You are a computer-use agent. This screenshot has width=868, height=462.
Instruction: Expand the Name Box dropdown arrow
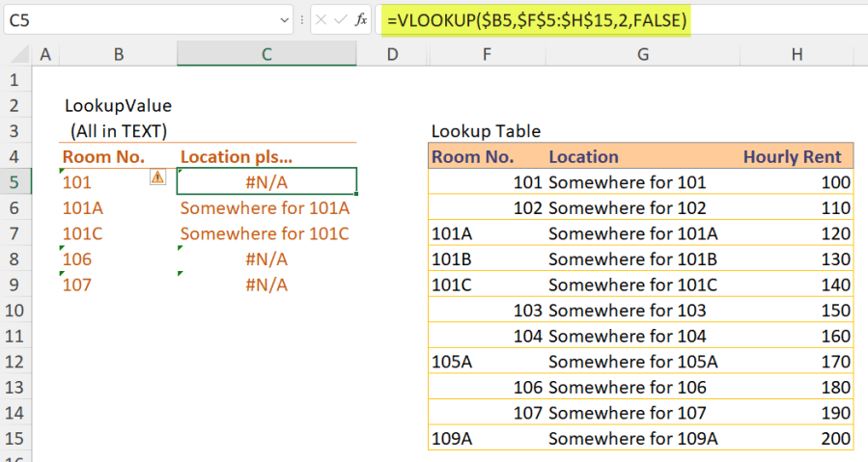[285, 19]
